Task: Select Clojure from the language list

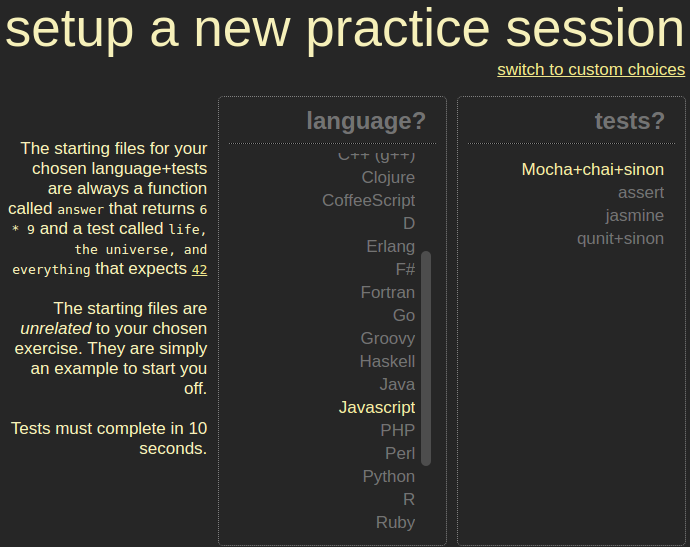Action: [388, 177]
